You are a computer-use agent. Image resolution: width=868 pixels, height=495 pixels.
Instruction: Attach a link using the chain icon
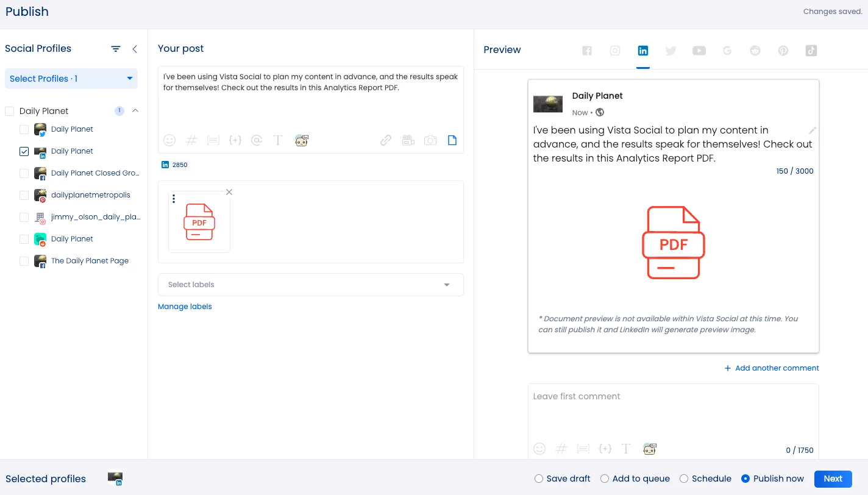(x=385, y=140)
